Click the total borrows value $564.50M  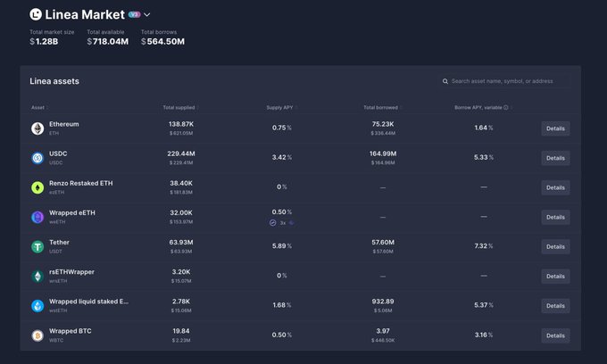click(x=162, y=41)
